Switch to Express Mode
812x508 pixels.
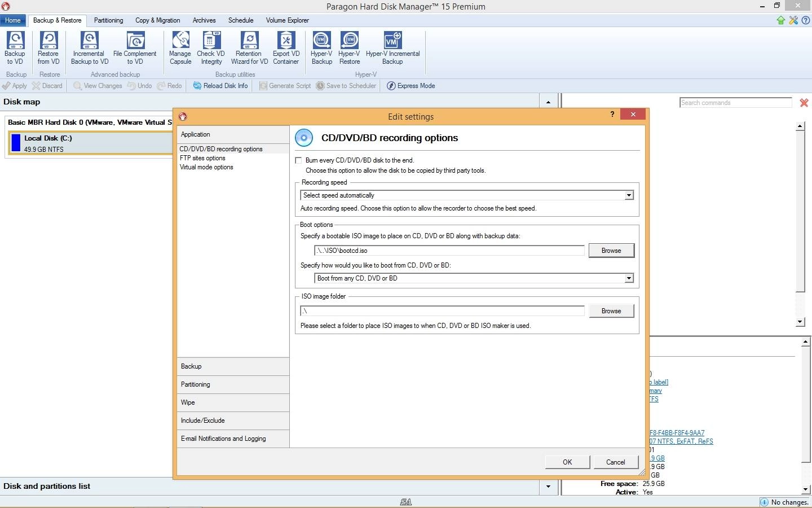click(x=411, y=86)
